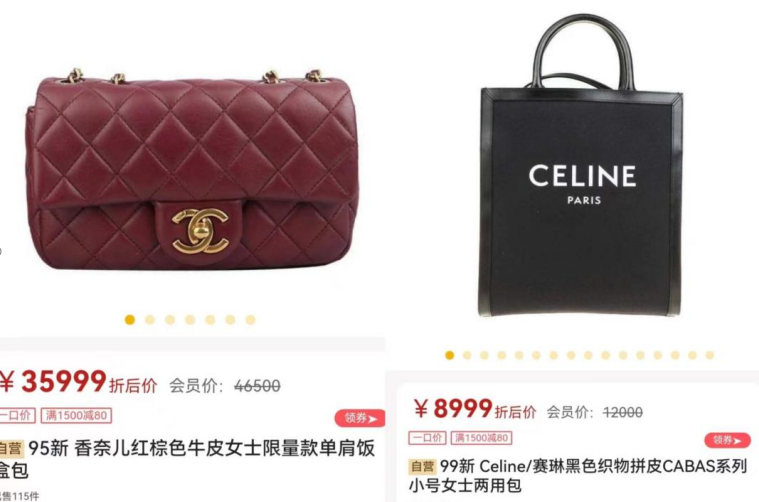Click the 领券 coupon button under Chanel listing
The image size is (759, 502).
[x=360, y=418]
